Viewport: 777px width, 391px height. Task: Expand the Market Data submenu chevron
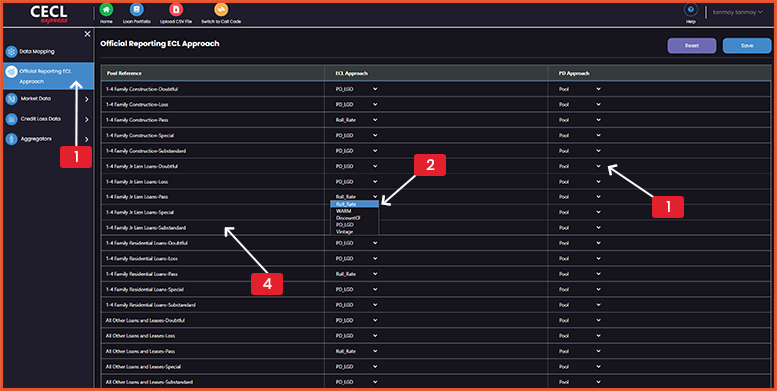click(x=87, y=99)
